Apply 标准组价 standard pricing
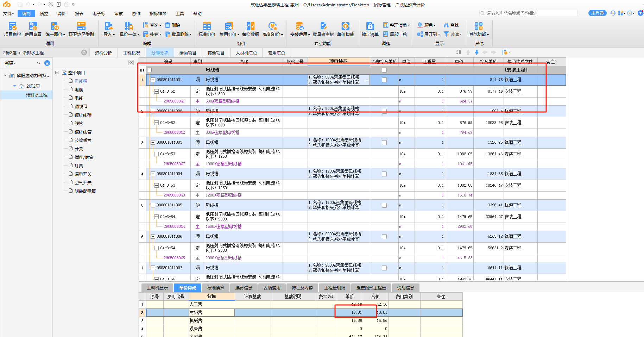 coord(207,29)
